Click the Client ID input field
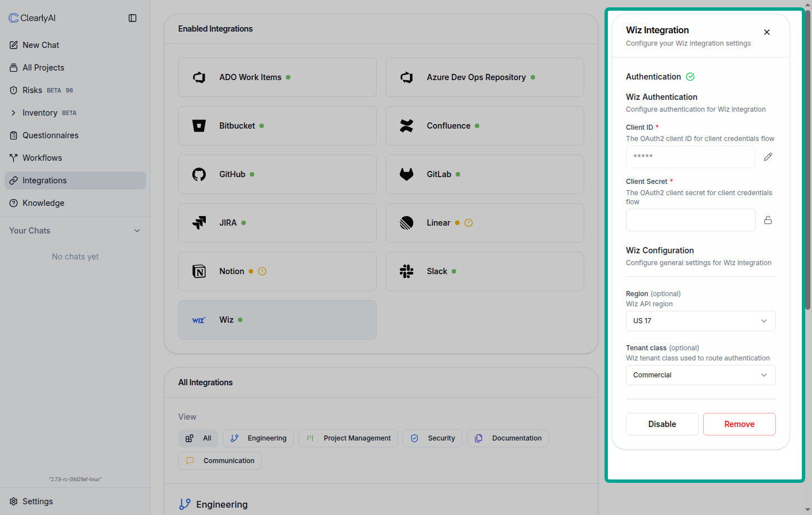The height and width of the screenshot is (515, 812). pos(691,157)
